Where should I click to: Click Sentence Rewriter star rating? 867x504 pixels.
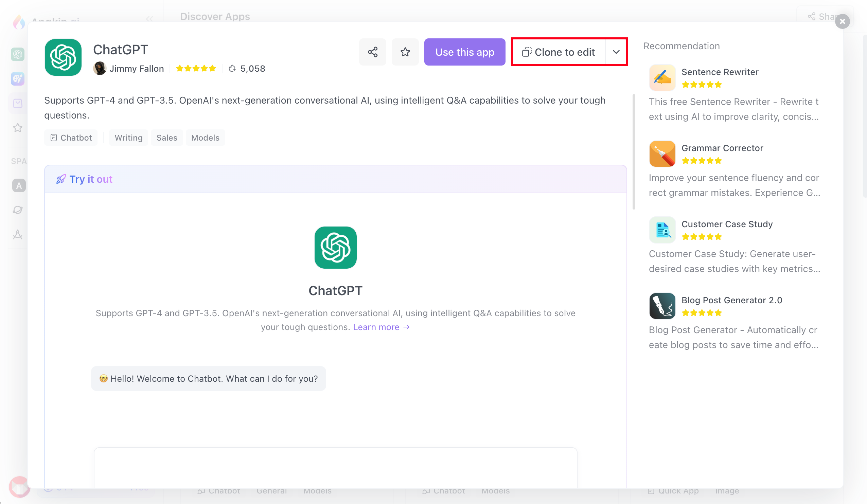[x=702, y=85]
